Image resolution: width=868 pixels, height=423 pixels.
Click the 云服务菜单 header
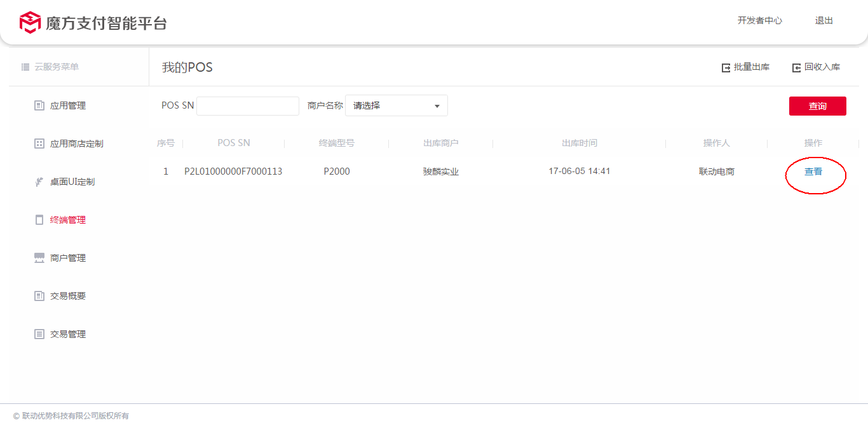click(56, 67)
